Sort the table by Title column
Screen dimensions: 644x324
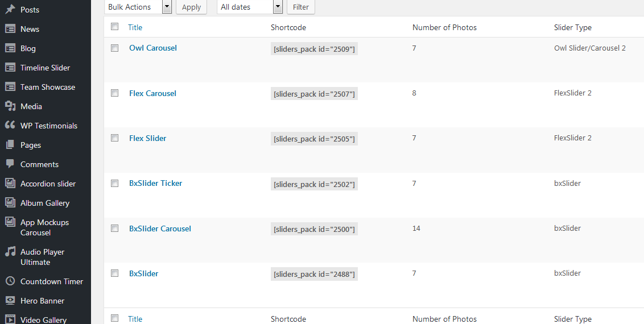(x=135, y=27)
